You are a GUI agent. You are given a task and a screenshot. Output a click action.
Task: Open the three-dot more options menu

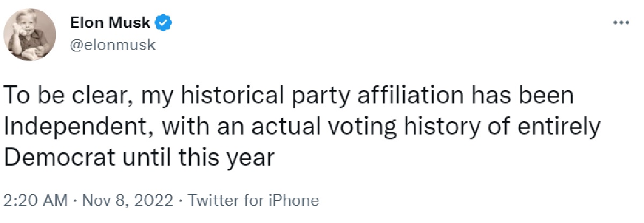[621, 23]
